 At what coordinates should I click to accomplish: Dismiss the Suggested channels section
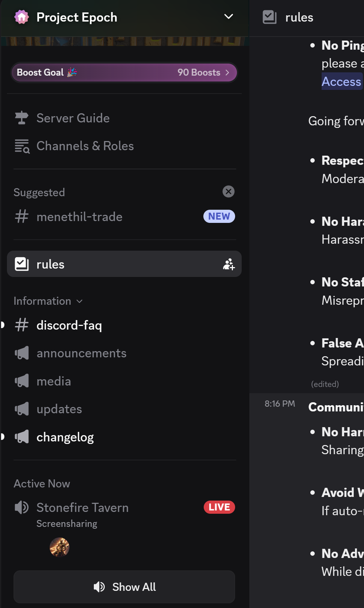coord(229,191)
